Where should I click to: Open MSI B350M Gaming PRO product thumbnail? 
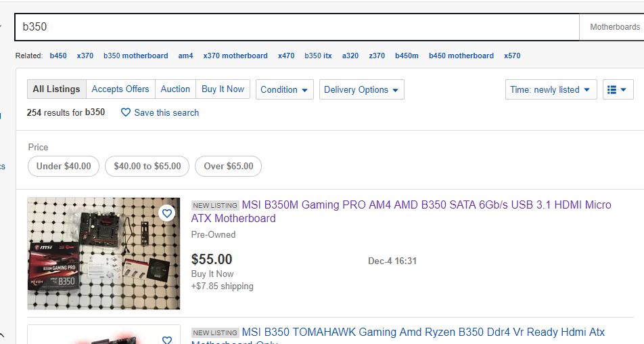pos(103,253)
